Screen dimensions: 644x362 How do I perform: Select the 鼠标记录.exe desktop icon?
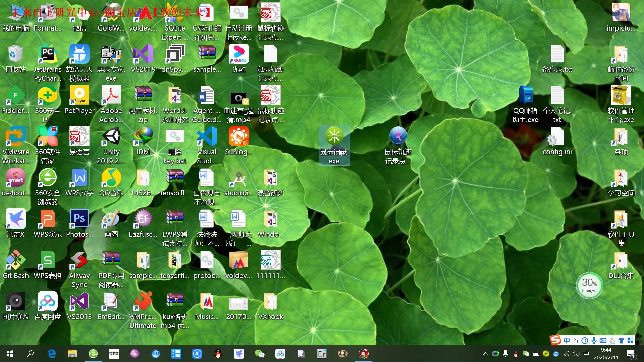[x=334, y=145]
